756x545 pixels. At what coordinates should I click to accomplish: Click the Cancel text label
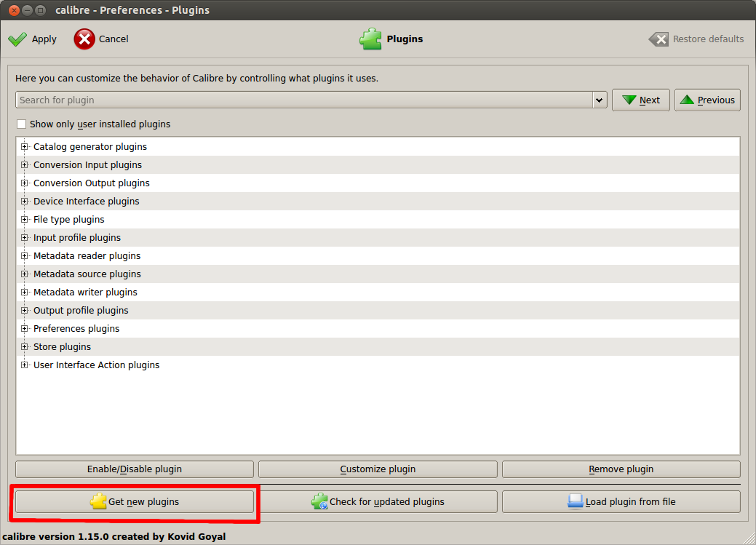pyautogui.click(x=114, y=39)
